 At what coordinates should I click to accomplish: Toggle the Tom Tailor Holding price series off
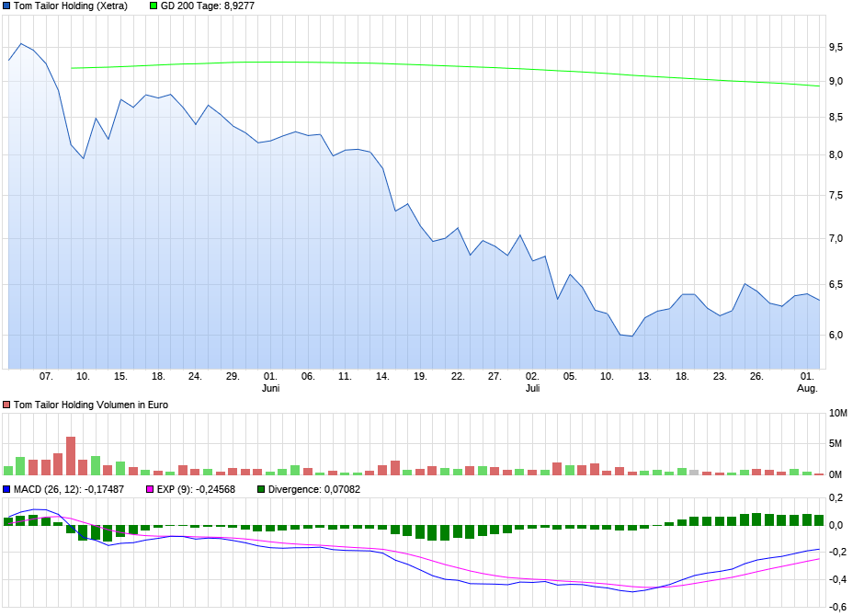tap(7, 6)
